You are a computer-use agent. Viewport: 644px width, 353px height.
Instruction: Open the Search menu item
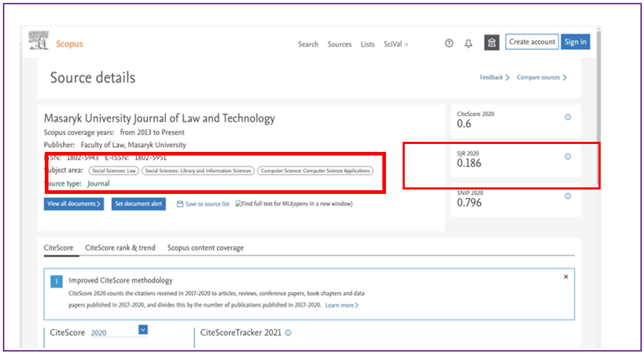click(x=308, y=44)
